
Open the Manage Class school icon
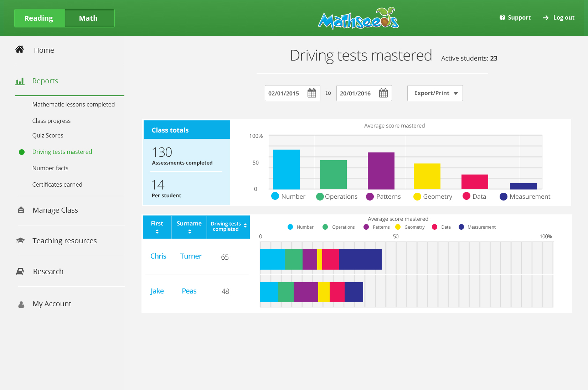pyautogui.click(x=20, y=210)
